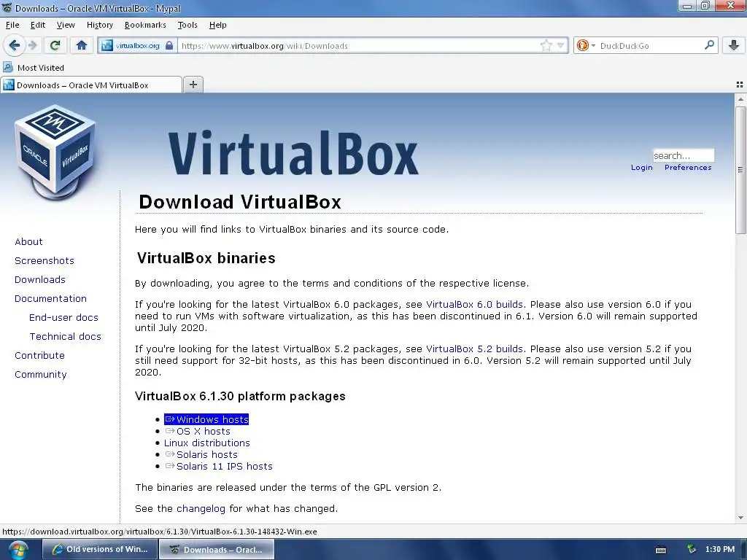Screen dimensions: 747x560
Task: Open the Tools menu
Action: [187, 25]
